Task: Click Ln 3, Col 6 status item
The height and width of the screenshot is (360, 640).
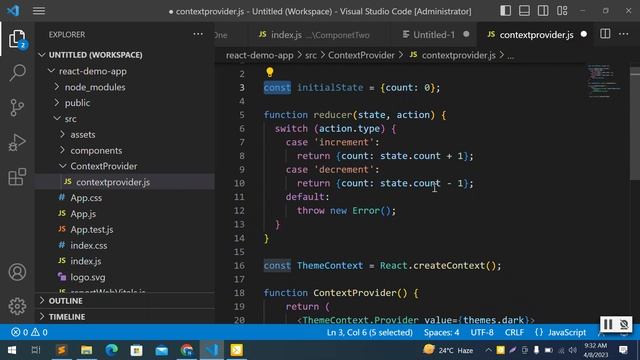Action: pyautogui.click(x=369, y=332)
